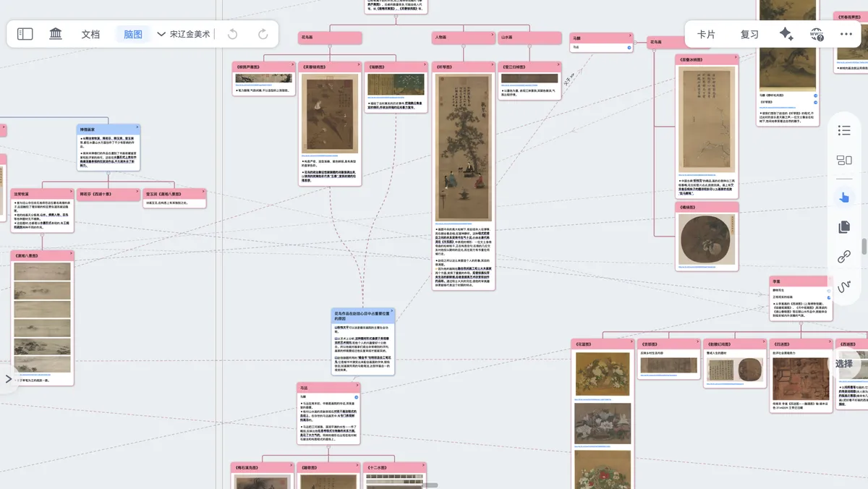Open the WWW research browser icon
Image resolution: width=868 pixels, height=489 pixels.
(x=817, y=34)
